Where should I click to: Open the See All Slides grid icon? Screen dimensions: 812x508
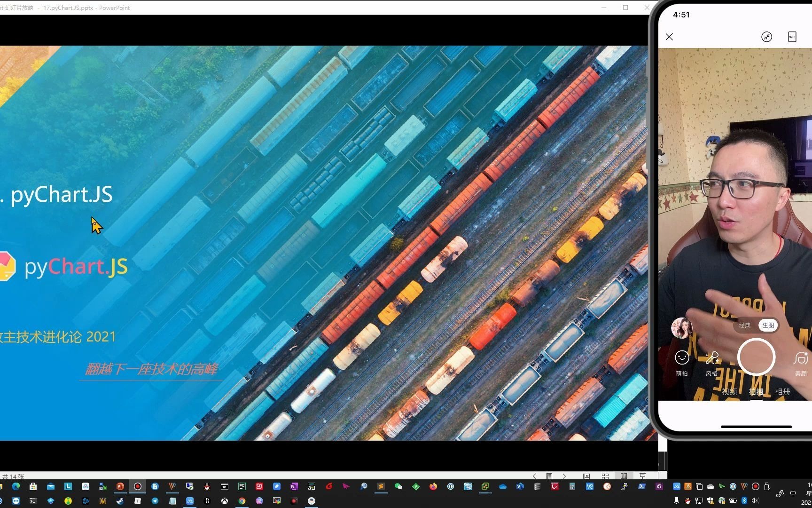coord(605,476)
